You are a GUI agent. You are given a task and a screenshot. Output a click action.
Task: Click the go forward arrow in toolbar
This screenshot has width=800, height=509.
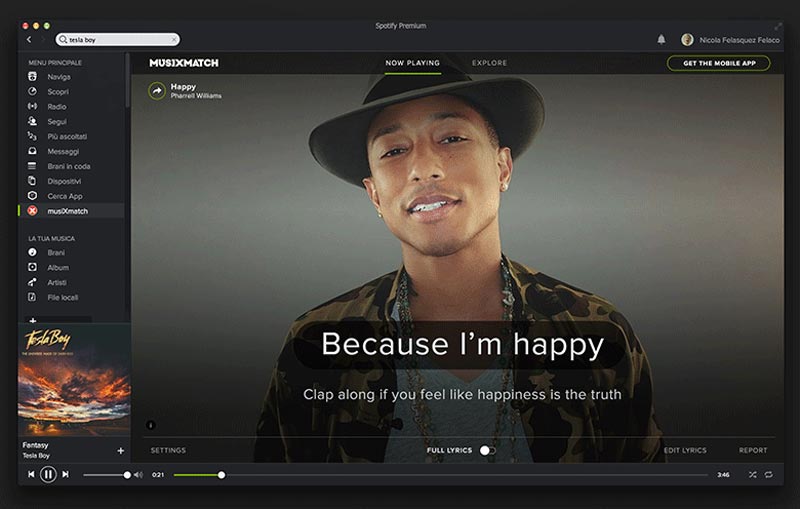coord(43,39)
